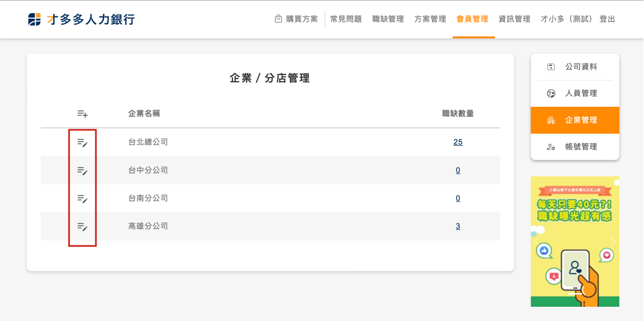The width and height of the screenshot is (644, 321).
Task: Open 常見問題 in top navigation
Action: point(346,19)
